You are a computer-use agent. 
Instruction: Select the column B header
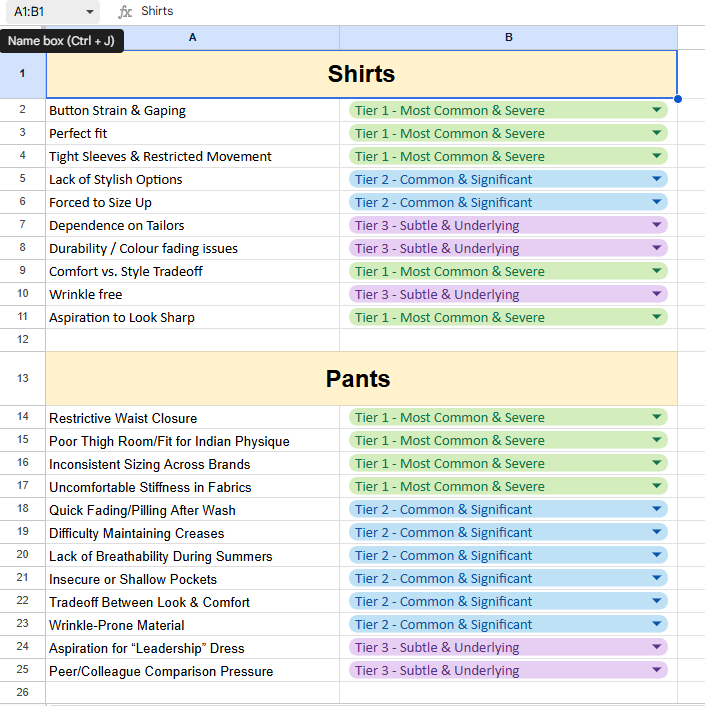click(508, 37)
